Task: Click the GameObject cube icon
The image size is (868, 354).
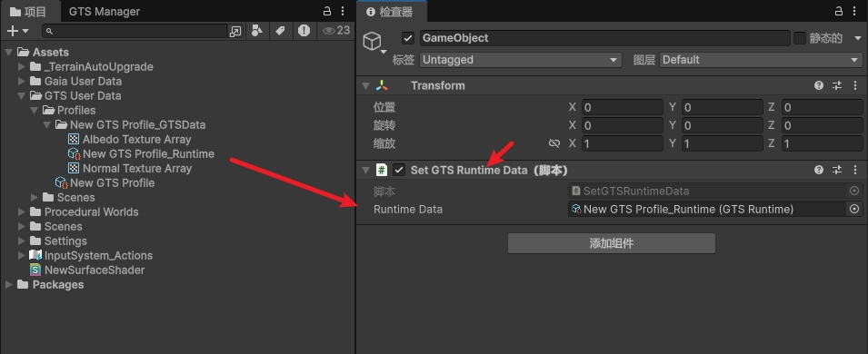Action: click(372, 41)
